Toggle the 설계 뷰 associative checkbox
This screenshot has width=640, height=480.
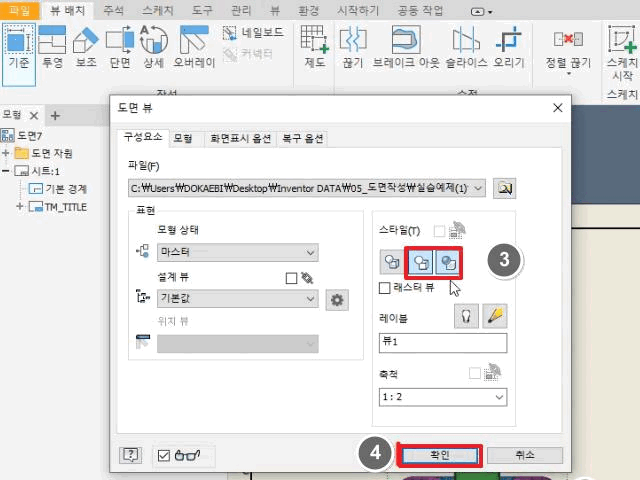coord(291,278)
